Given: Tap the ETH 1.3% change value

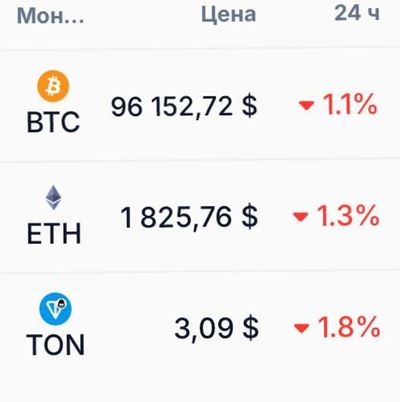Looking at the screenshot, I should 348,216.
